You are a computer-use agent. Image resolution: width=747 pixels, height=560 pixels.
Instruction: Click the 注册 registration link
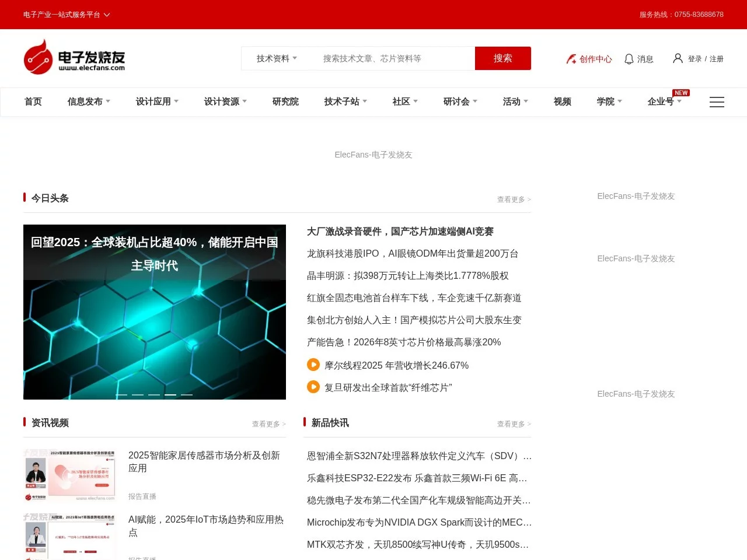717,58
